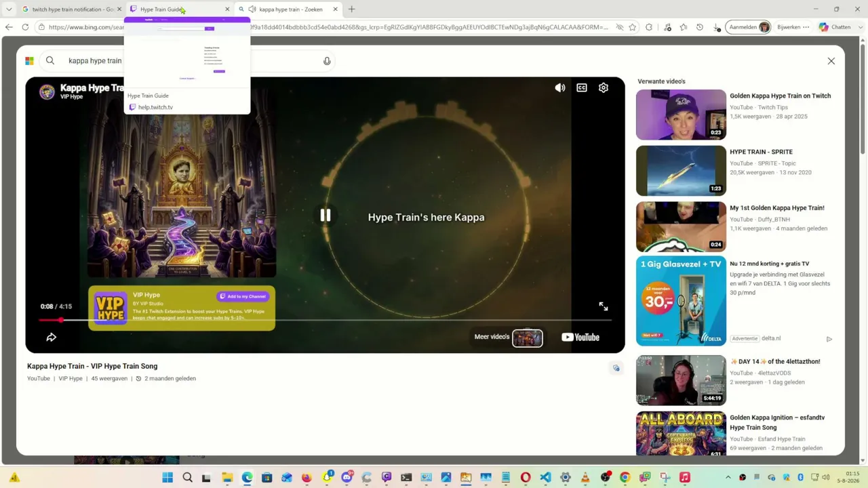Close the kappa hype train Zoeken tab
The width and height of the screenshot is (868, 488).
[335, 9]
